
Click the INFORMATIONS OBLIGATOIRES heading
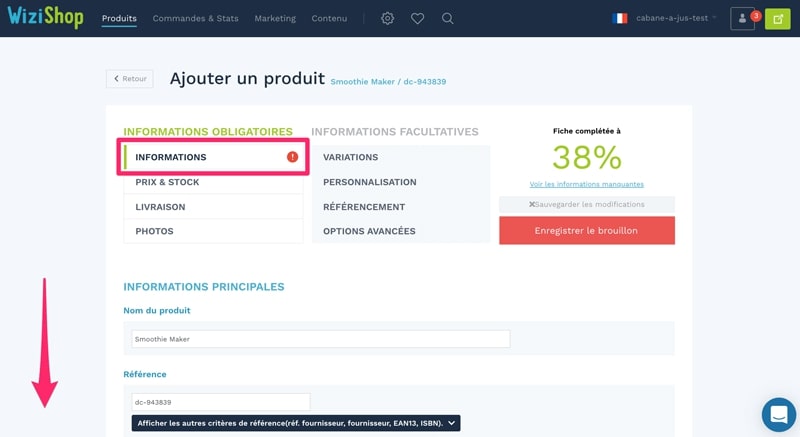click(x=208, y=132)
